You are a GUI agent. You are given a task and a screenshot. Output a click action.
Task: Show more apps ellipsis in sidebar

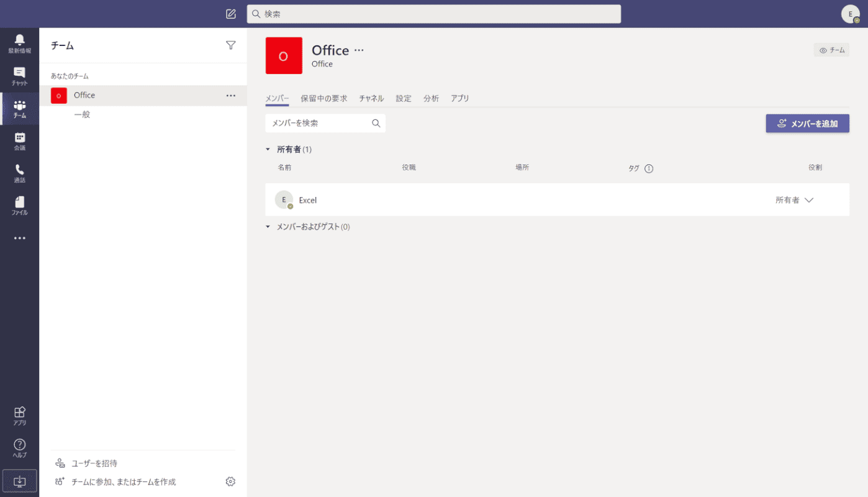[19, 238]
